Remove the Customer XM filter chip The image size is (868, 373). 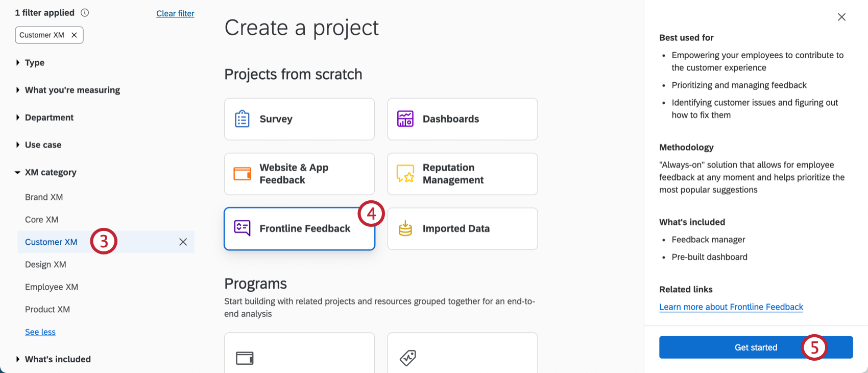tap(75, 35)
